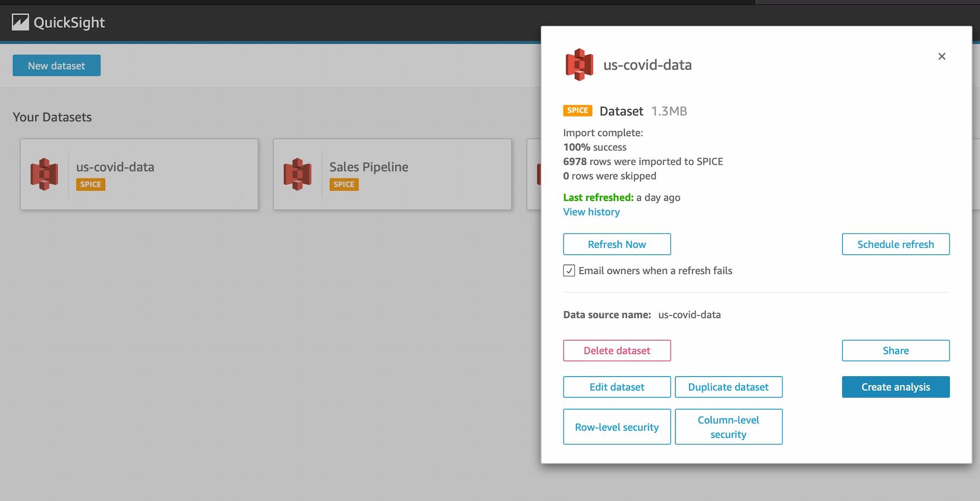Click Edit dataset
Viewport: 980px width, 501px height.
coord(616,387)
